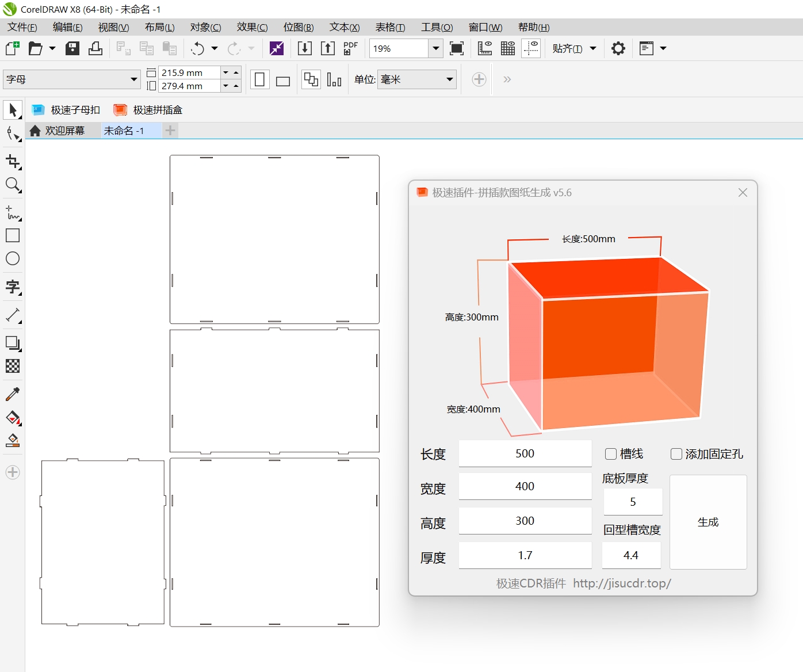Click the 厚度 value field 1.7
Screen dimensions: 803x672
(x=525, y=555)
